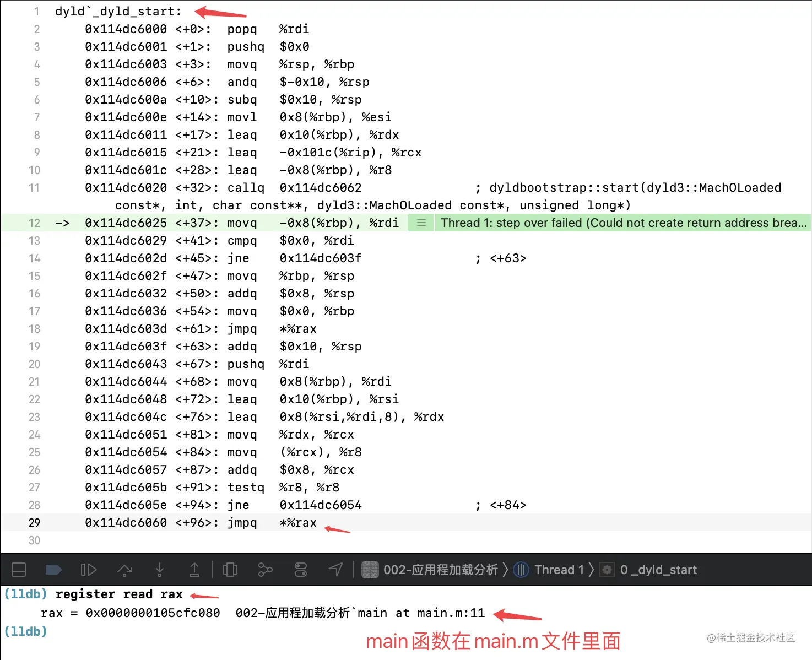This screenshot has width=812, height=660.
Task: Simulate a location with the paper plane icon
Action: [x=335, y=570]
